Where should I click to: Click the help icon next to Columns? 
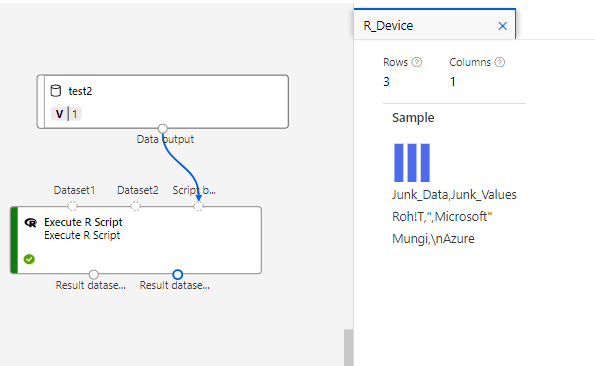tap(500, 62)
